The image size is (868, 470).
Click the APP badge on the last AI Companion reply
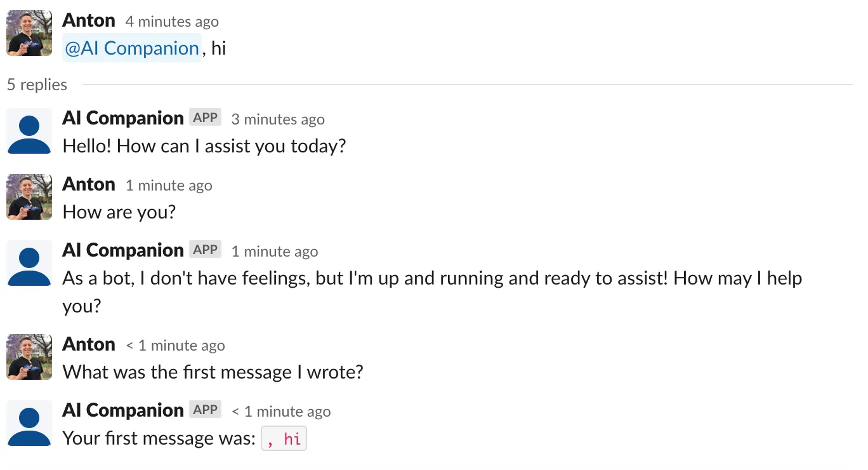tap(205, 410)
